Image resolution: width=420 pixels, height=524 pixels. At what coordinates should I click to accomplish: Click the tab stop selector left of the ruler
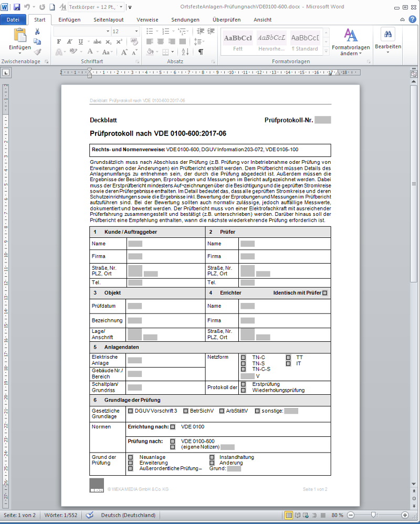(x=6, y=72)
